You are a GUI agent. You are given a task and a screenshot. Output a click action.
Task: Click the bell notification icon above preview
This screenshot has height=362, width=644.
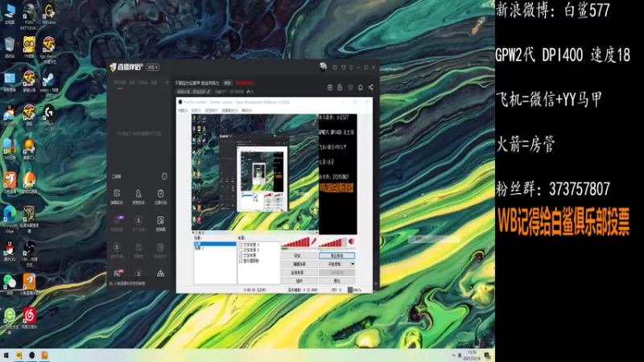pos(360,88)
